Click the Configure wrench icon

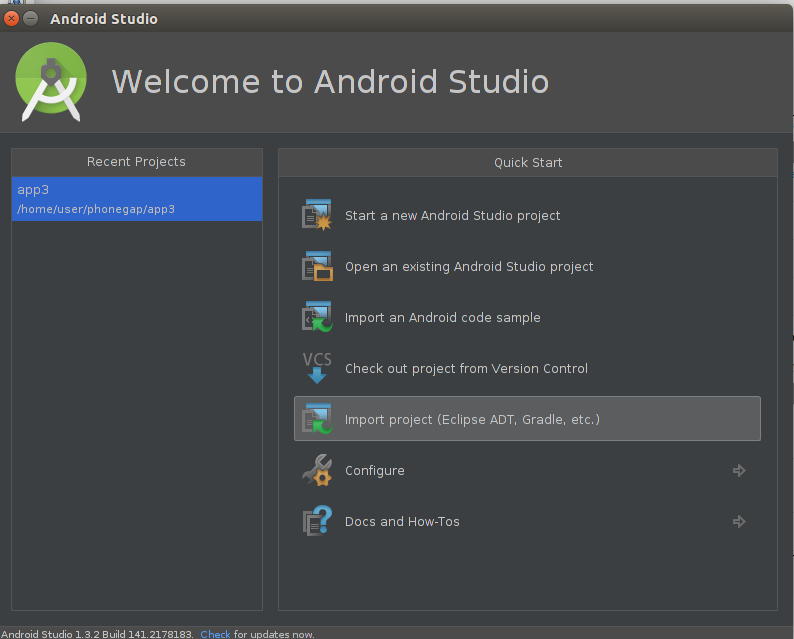pyautogui.click(x=317, y=470)
